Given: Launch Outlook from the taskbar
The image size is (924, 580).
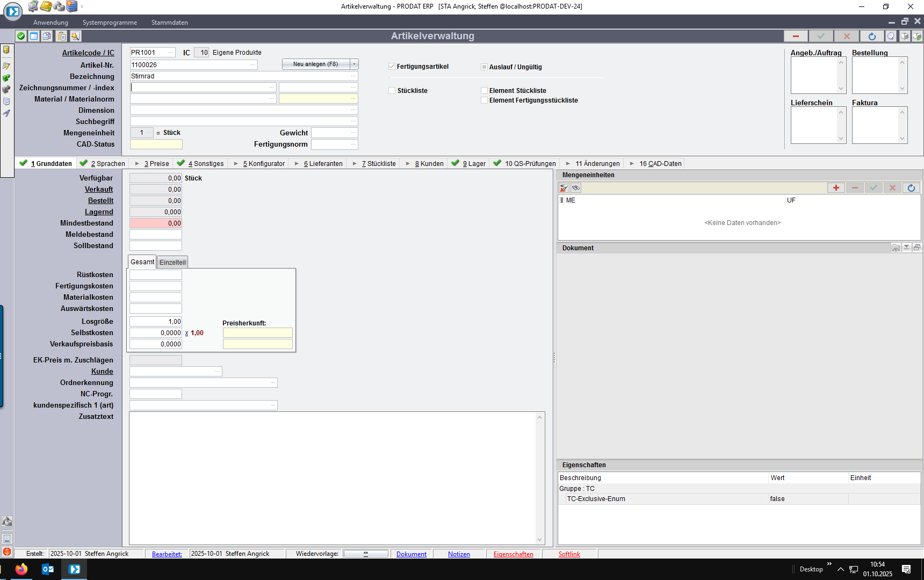Looking at the screenshot, I should 48,569.
